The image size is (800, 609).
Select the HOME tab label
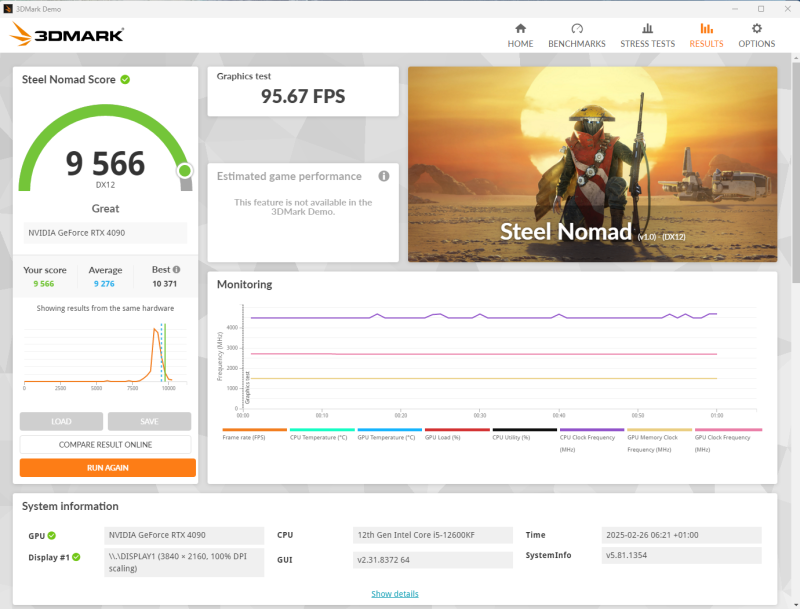[520, 44]
